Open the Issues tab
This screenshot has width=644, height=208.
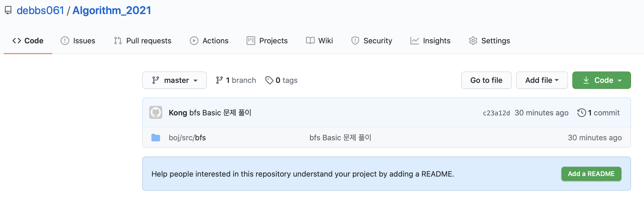(78, 41)
